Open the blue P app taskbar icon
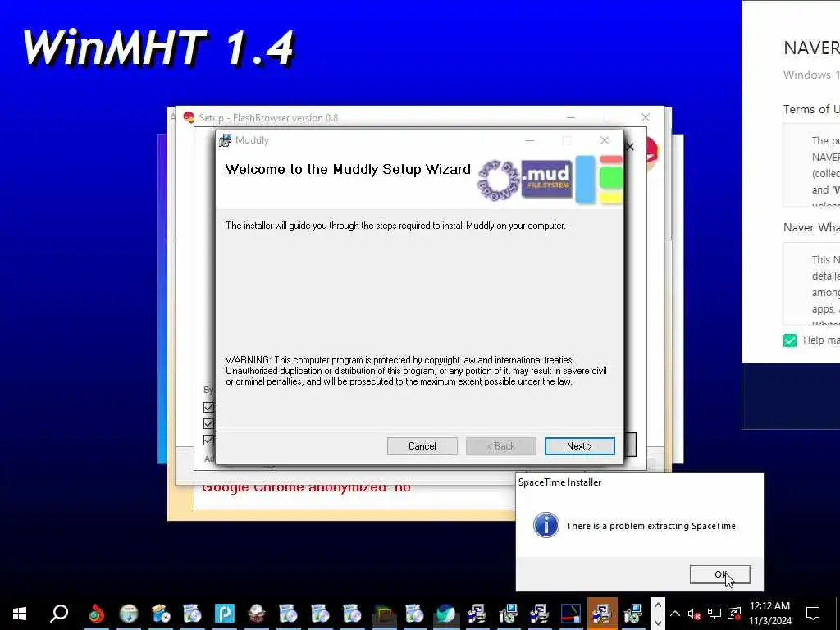The image size is (840, 630). point(225,614)
